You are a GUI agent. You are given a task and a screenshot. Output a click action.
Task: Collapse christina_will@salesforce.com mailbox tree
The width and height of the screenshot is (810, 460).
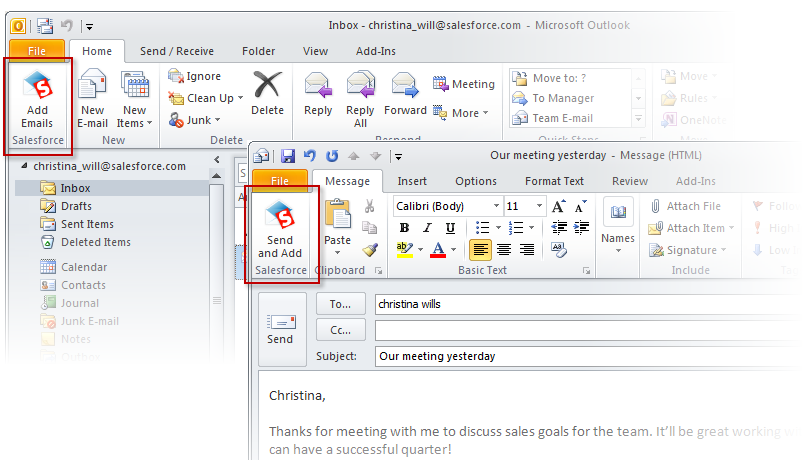click(x=24, y=166)
